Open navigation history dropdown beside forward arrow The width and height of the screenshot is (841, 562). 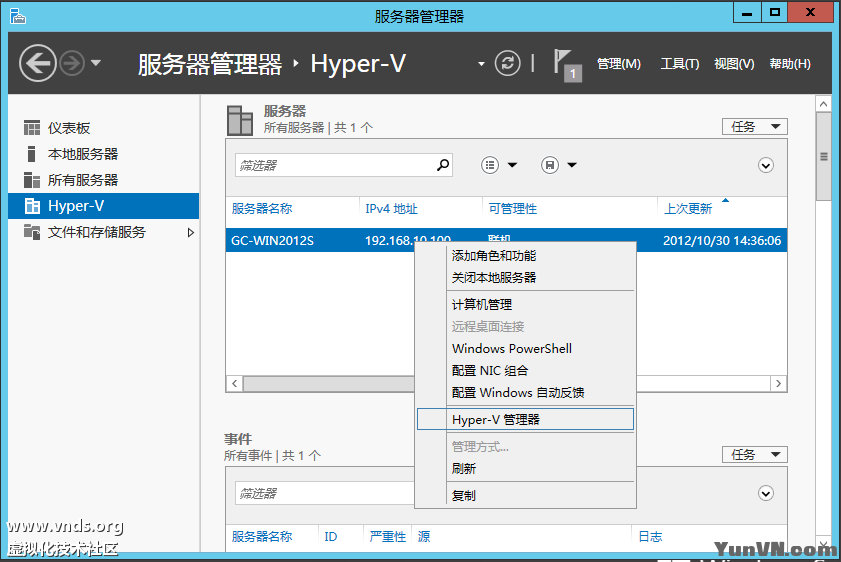coord(96,63)
